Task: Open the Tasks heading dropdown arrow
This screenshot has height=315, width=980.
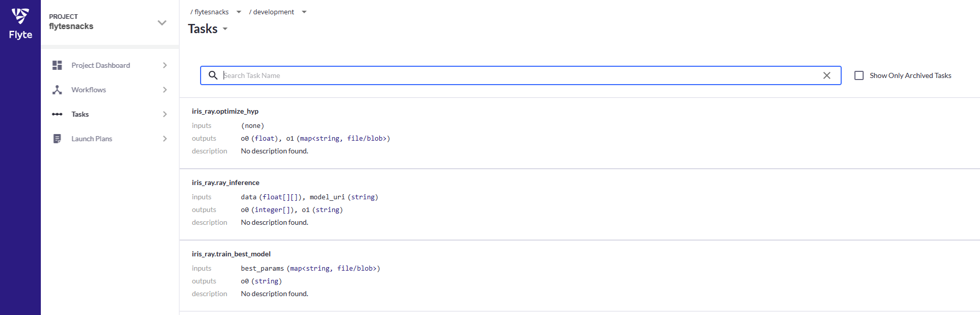Action: (x=225, y=30)
